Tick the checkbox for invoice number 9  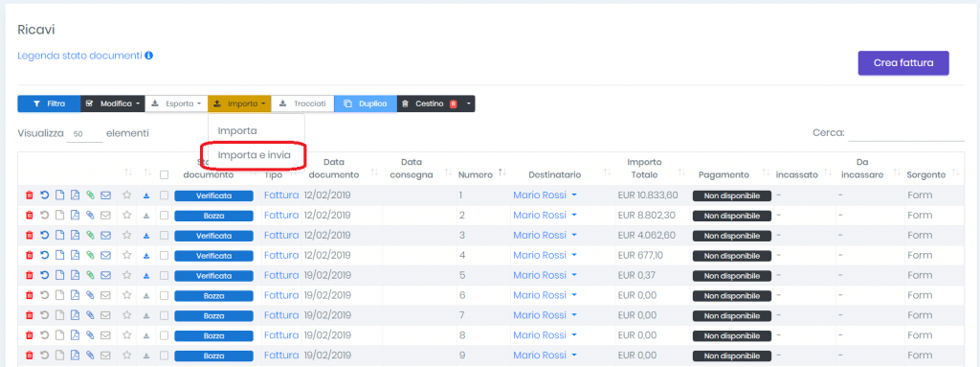coord(165,356)
